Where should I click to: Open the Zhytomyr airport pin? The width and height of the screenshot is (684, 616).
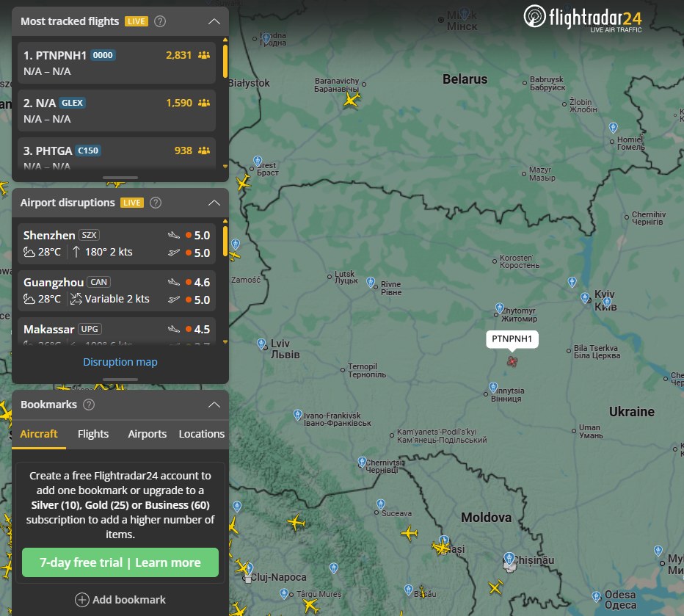coord(500,308)
